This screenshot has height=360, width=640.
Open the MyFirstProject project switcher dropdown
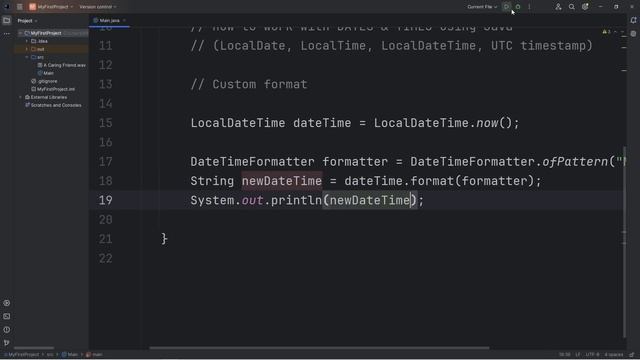pyautogui.click(x=51, y=7)
